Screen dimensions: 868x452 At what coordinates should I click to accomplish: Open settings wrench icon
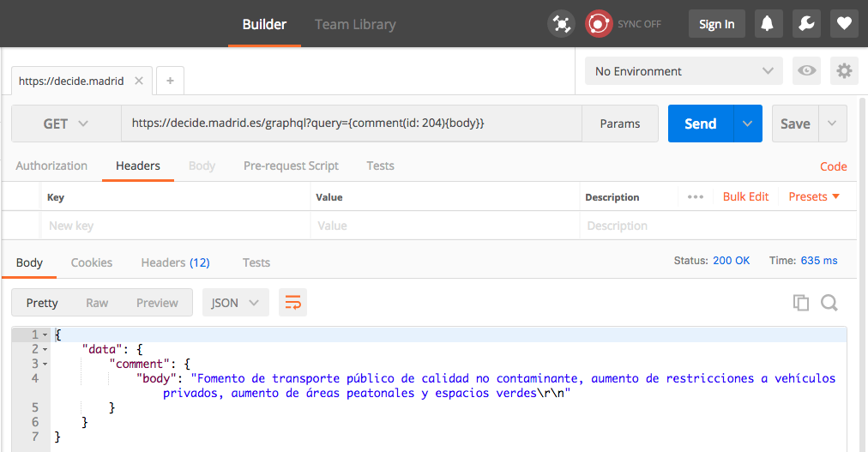[805, 24]
